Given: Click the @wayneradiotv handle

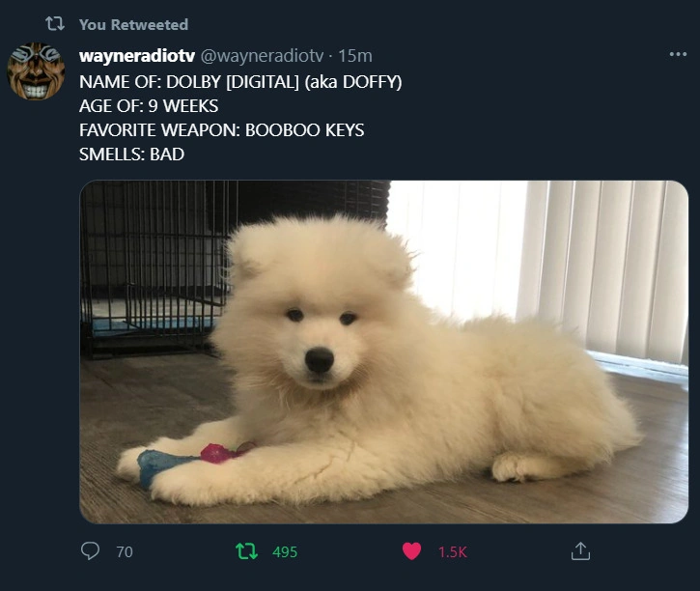Looking at the screenshot, I should pos(262,56).
